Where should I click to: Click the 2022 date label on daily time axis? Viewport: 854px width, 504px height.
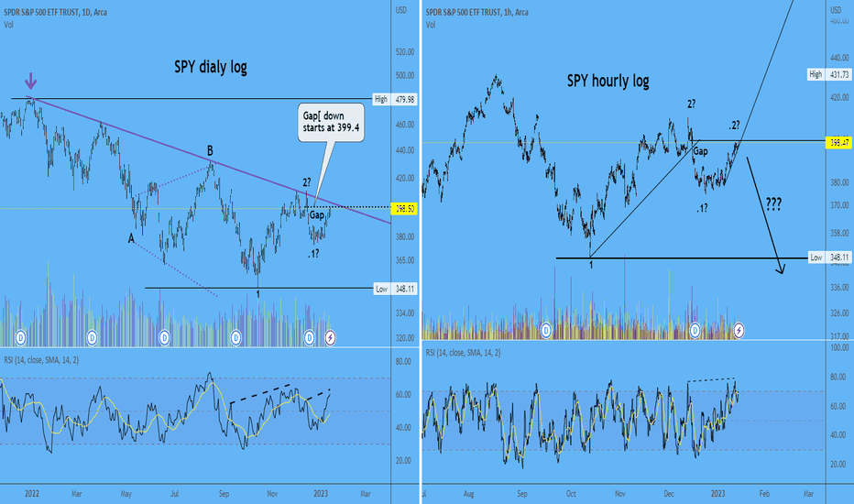pyautogui.click(x=32, y=494)
